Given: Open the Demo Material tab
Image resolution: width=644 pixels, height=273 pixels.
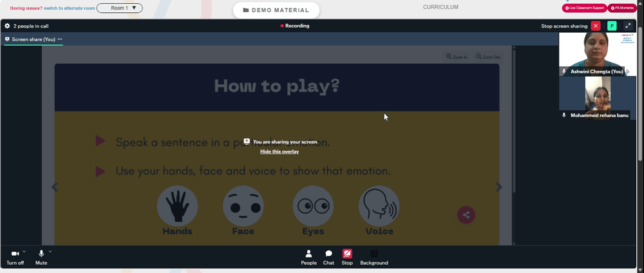Looking at the screenshot, I should 276,10.
